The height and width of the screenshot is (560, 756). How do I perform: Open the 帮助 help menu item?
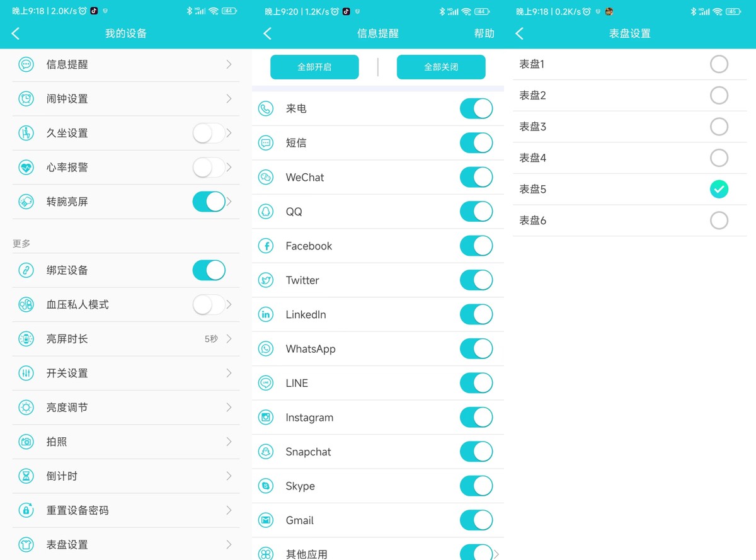pos(484,33)
